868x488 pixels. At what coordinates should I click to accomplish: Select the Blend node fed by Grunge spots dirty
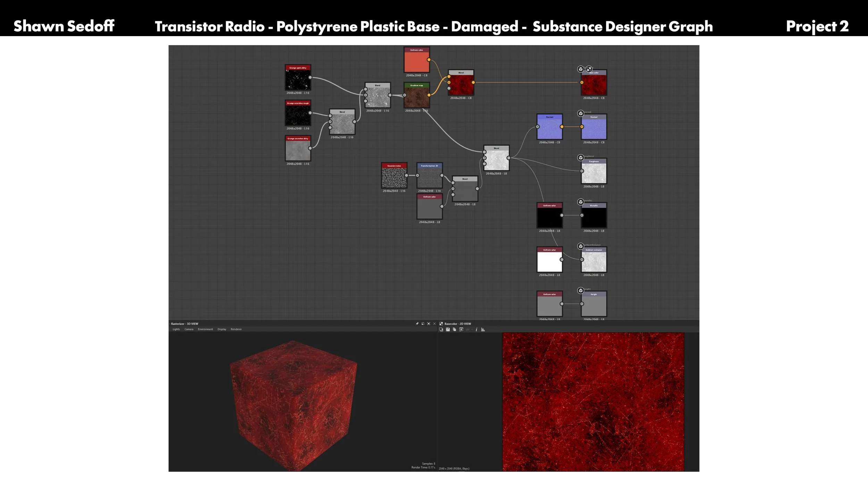click(378, 95)
